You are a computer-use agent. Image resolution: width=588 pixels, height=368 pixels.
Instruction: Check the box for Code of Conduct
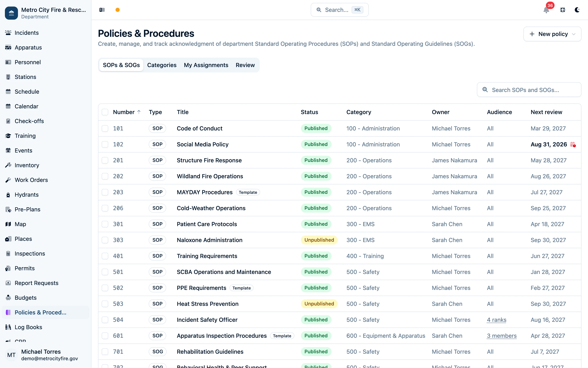coord(105,129)
